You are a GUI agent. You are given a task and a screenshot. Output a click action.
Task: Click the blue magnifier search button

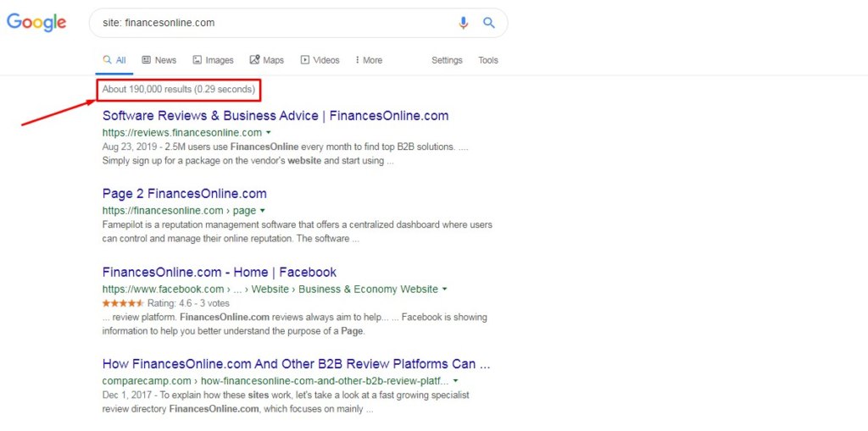pos(489,23)
